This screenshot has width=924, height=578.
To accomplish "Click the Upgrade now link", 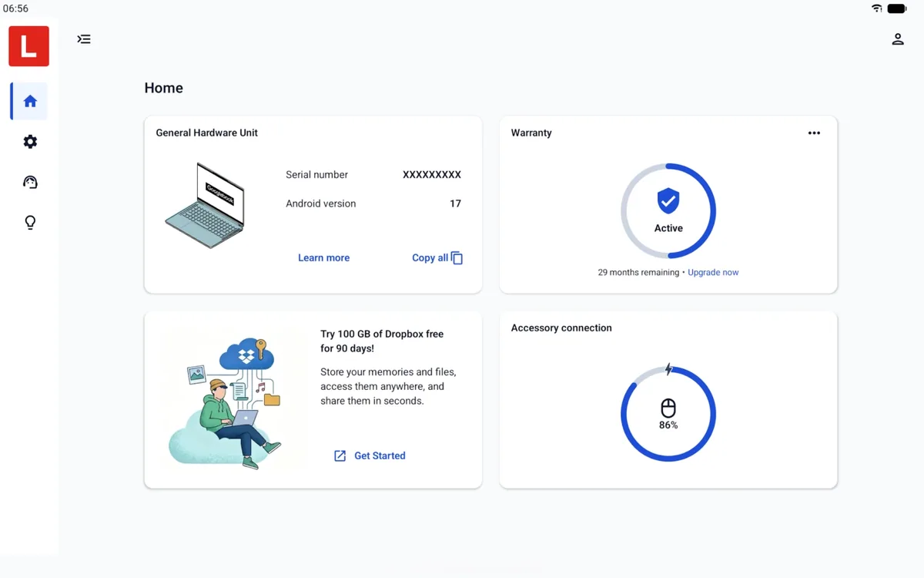I will click(x=713, y=273).
